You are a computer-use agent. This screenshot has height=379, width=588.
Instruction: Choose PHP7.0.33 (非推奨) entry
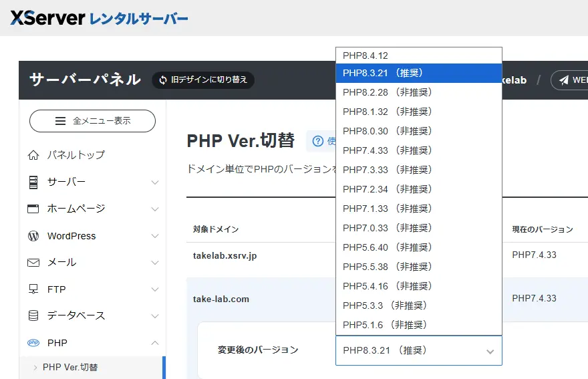tap(418, 228)
